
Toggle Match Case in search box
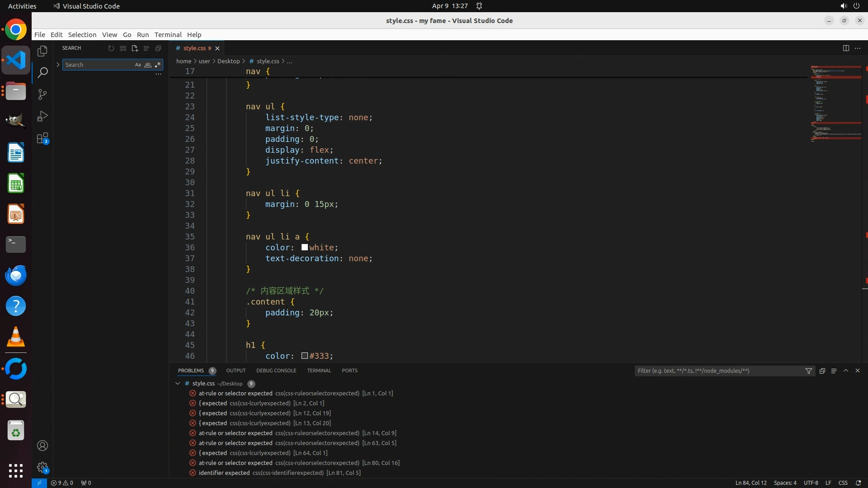(x=138, y=65)
